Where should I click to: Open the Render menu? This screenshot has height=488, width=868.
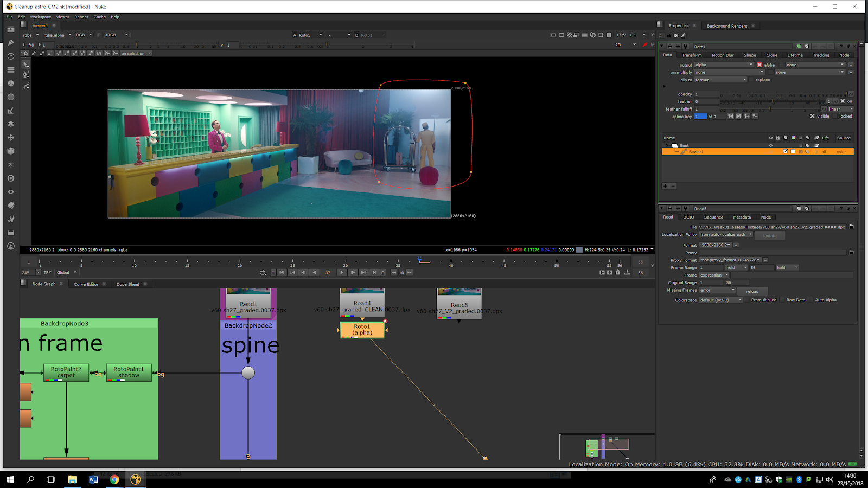[81, 17]
